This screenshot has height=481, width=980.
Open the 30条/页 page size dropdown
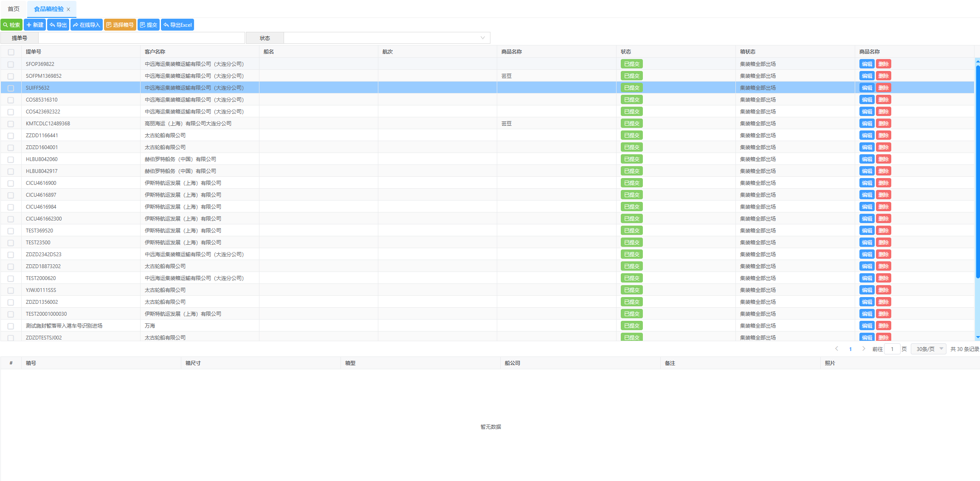click(929, 349)
